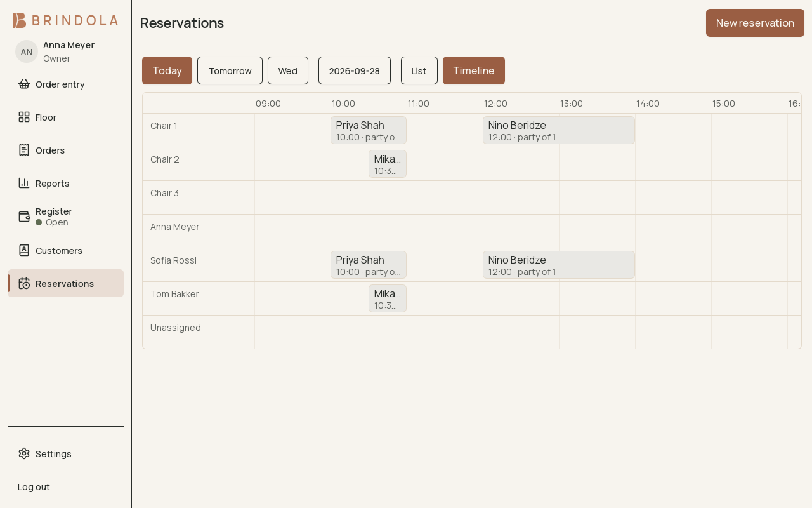Click the 10:00 time header

coord(343,104)
